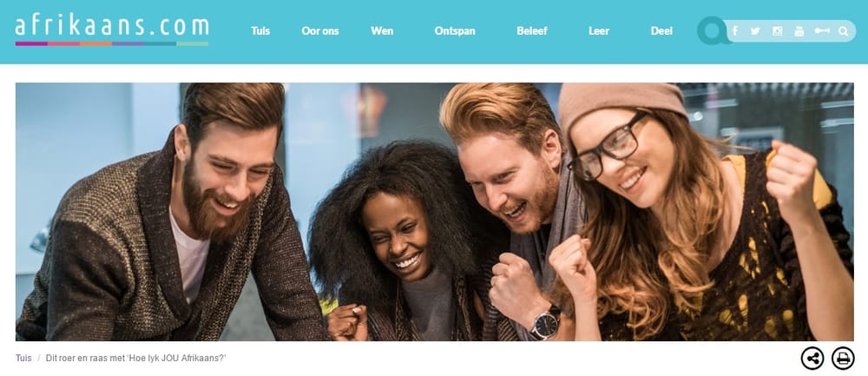Image resolution: width=868 pixels, height=376 pixels.
Task: Open the YouTube channel icon
Action: coord(799,31)
